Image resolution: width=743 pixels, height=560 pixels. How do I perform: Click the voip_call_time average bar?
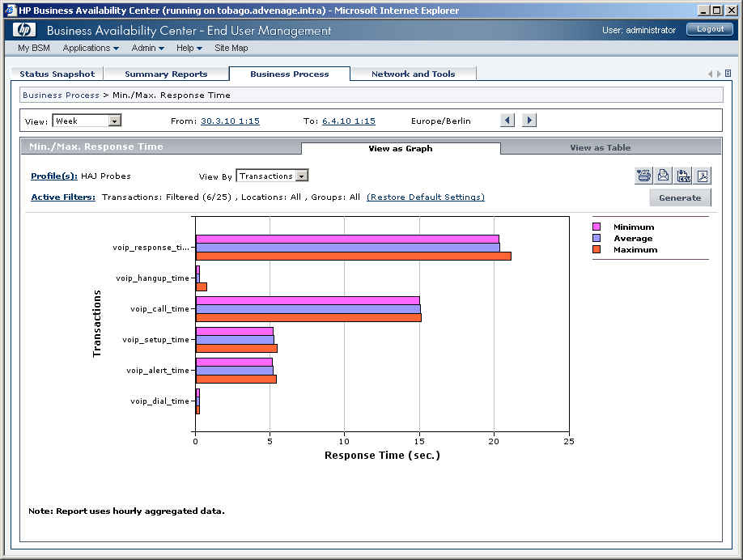pos(308,309)
